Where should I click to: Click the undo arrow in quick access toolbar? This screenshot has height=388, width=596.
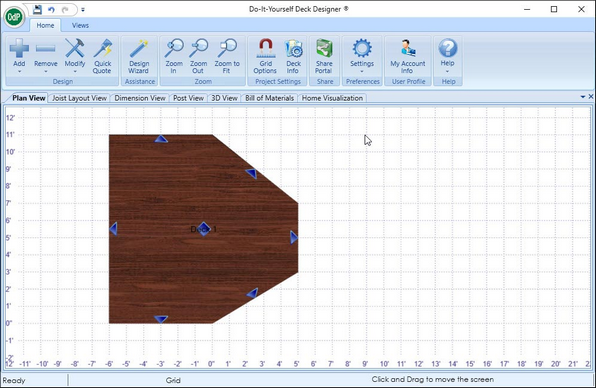(51, 10)
